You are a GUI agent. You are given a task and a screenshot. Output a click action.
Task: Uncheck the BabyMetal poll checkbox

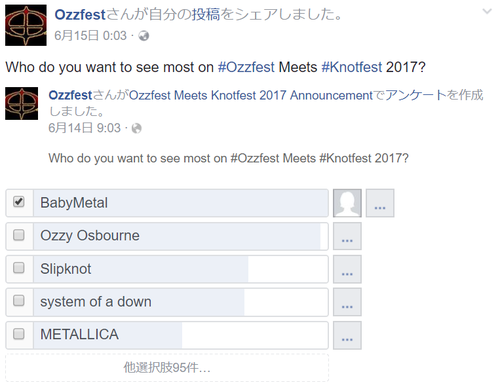pos(19,202)
